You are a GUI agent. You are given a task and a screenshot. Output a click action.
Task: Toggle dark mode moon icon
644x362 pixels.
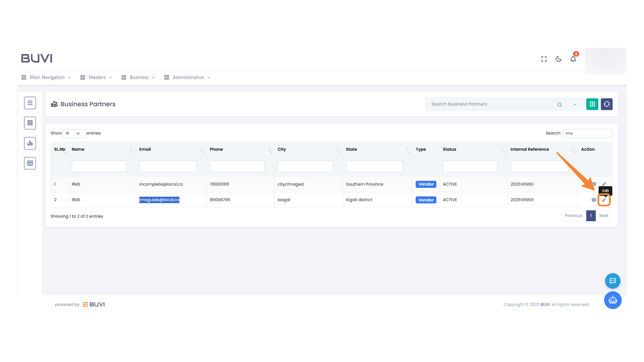pos(558,59)
